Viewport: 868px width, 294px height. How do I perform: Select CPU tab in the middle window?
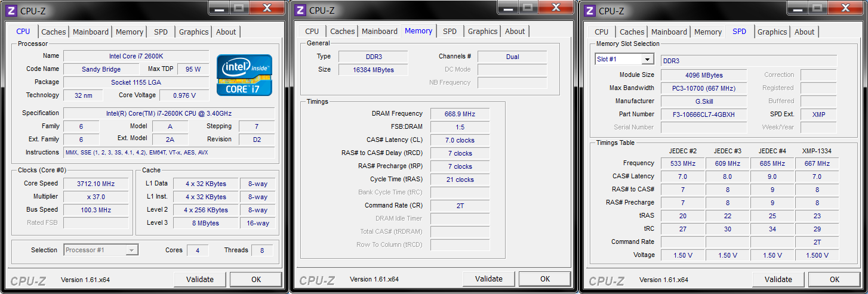[x=312, y=32]
